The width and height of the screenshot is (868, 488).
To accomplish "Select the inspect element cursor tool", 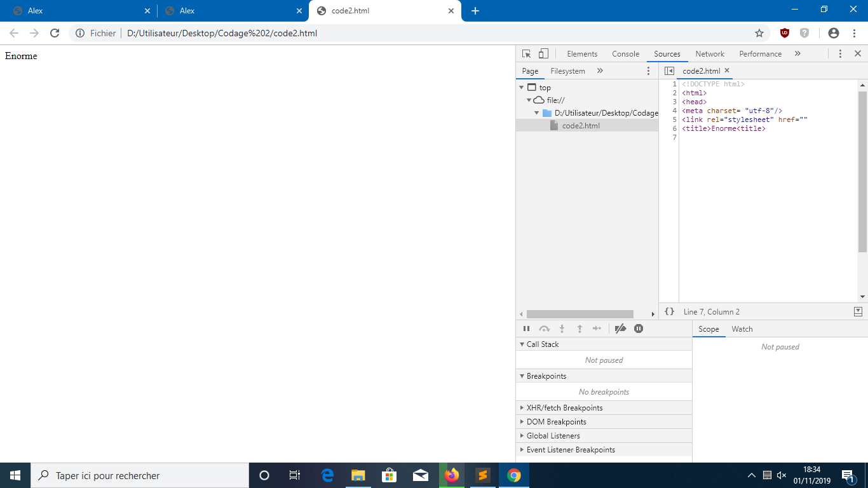I will 526,54.
